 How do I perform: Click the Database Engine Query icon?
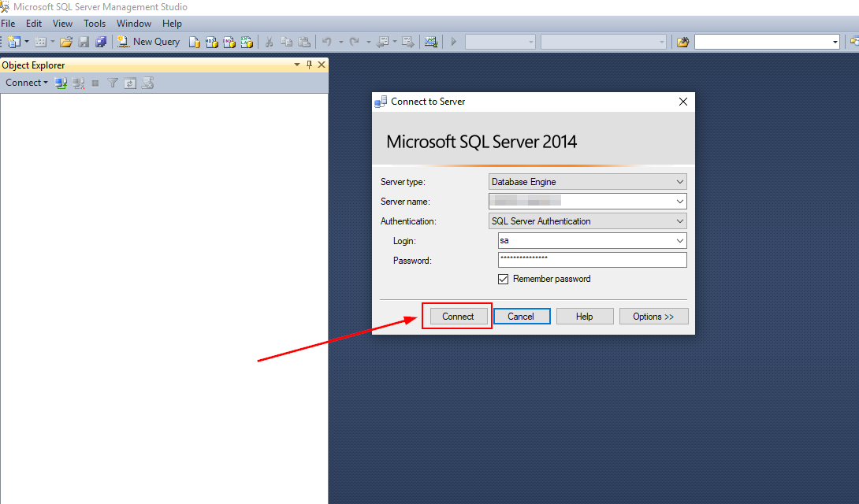pos(194,42)
